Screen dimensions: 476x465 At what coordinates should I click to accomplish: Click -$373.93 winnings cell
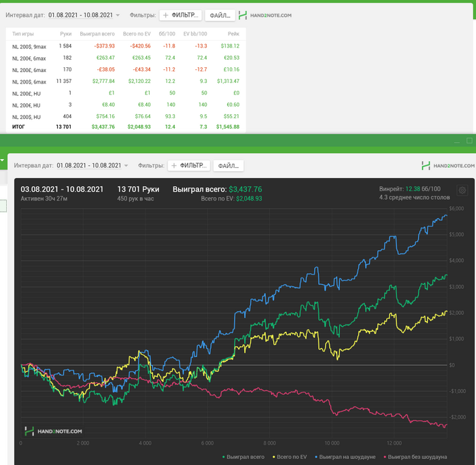pyautogui.click(x=105, y=46)
